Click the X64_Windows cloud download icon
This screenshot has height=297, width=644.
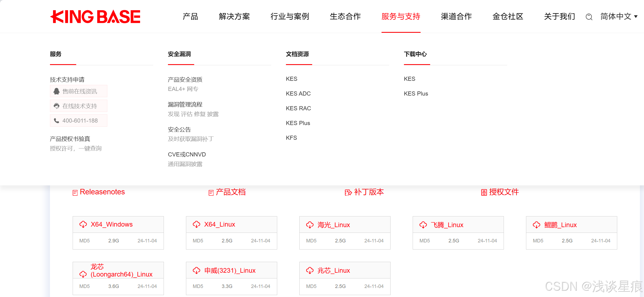[83, 224]
